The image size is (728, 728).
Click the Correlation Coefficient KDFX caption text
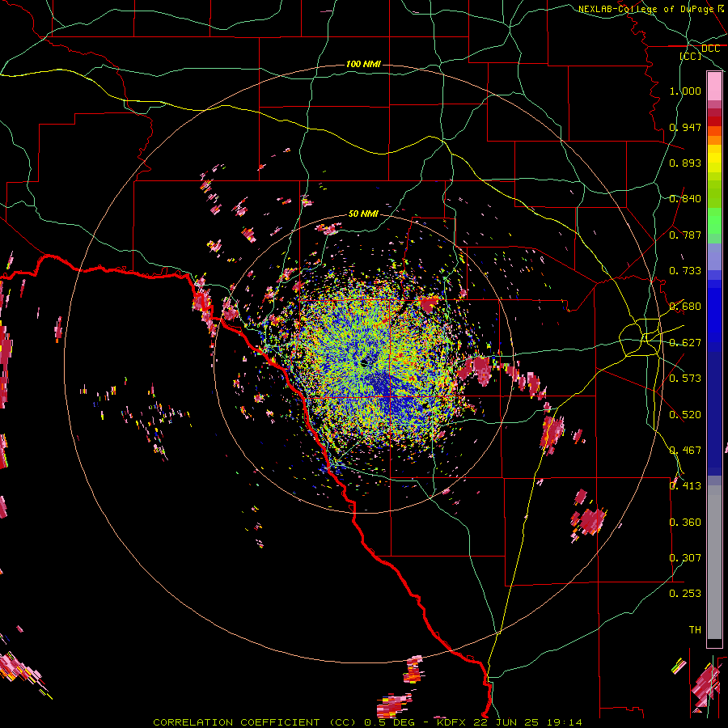pyautogui.click(x=367, y=722)
